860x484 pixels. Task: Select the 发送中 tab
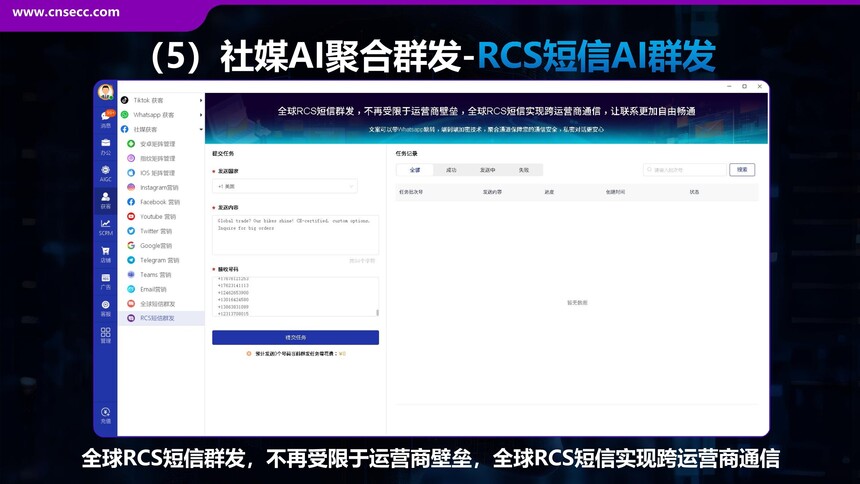(487, 170)
